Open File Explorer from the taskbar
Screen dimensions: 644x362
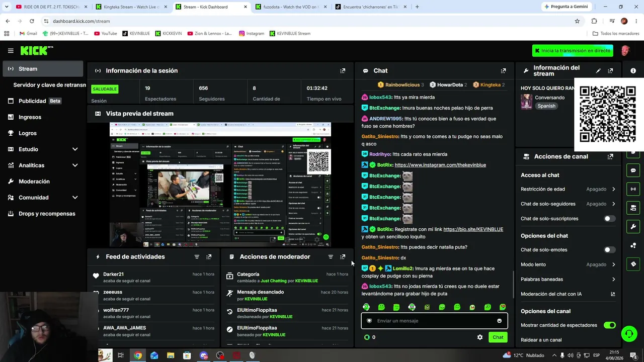tap(170, 355)
